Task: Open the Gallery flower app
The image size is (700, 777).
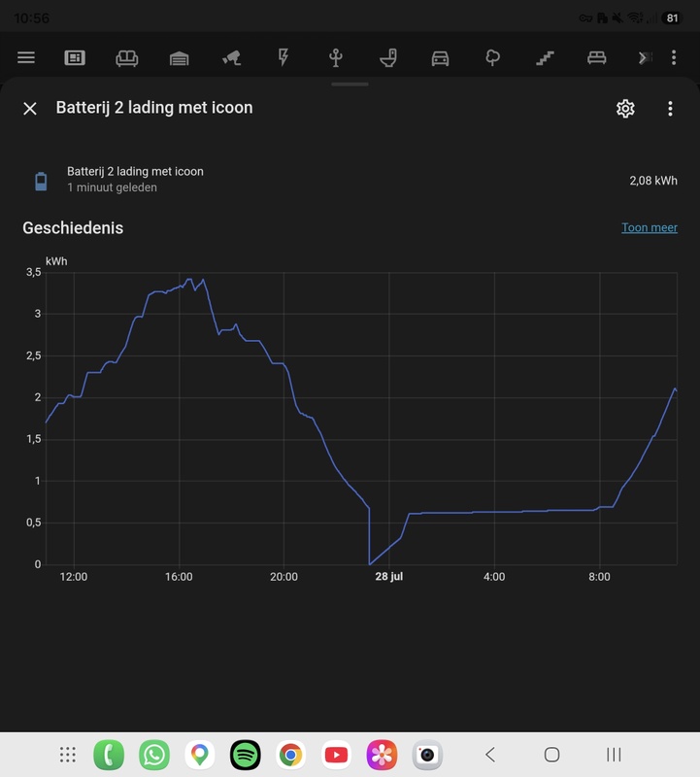Action: (x=382, y=755)
